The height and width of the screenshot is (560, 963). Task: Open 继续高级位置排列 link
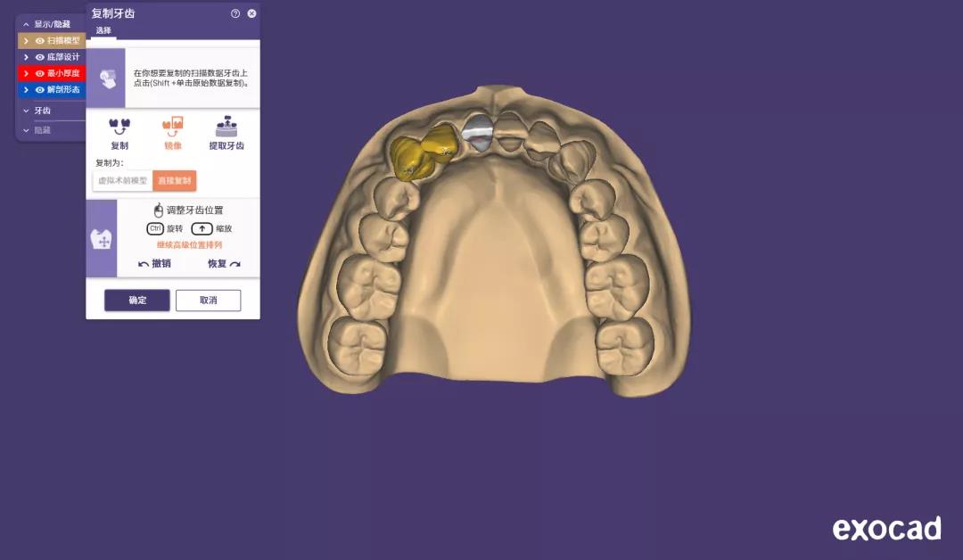pos(189,245)
